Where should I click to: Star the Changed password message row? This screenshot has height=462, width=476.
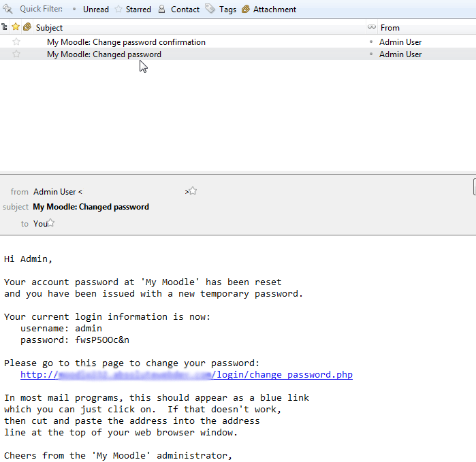[16, 54]
